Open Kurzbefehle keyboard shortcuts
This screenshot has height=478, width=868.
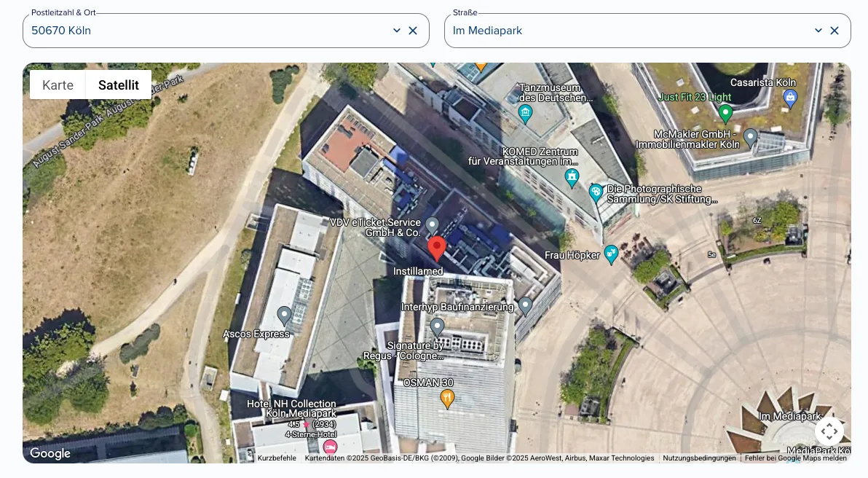[x=277, y=458]
